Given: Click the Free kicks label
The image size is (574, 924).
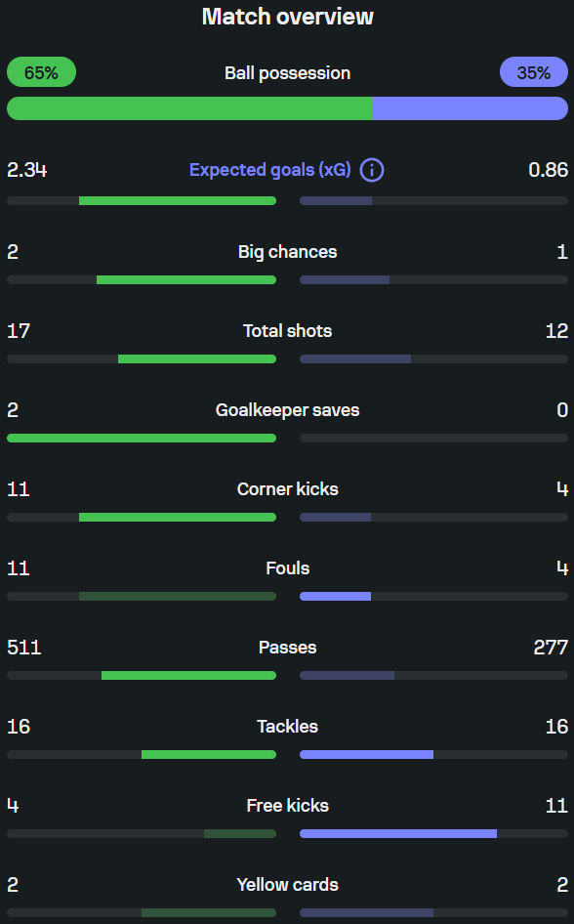Looking at the screenshot, I should pos(287,805).
